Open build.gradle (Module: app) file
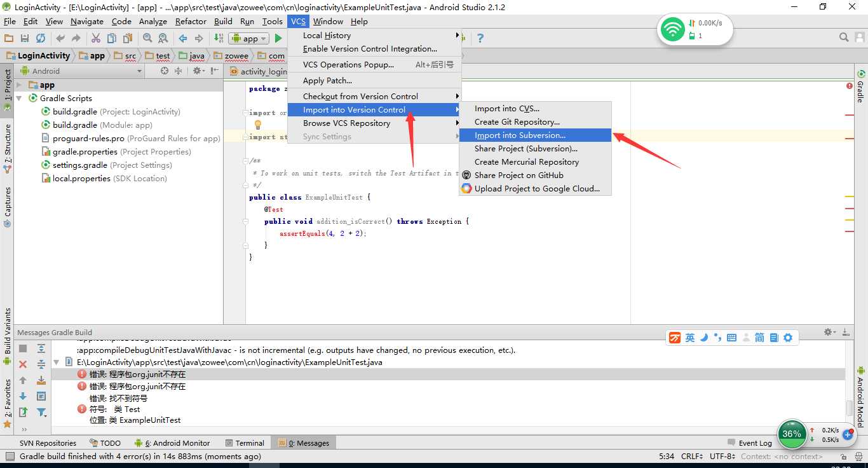Viewport: 868px width, 468px height. coord(102,125)
